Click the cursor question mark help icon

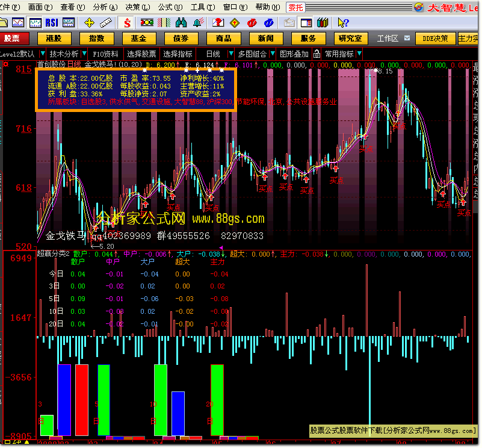coord(343,23)
